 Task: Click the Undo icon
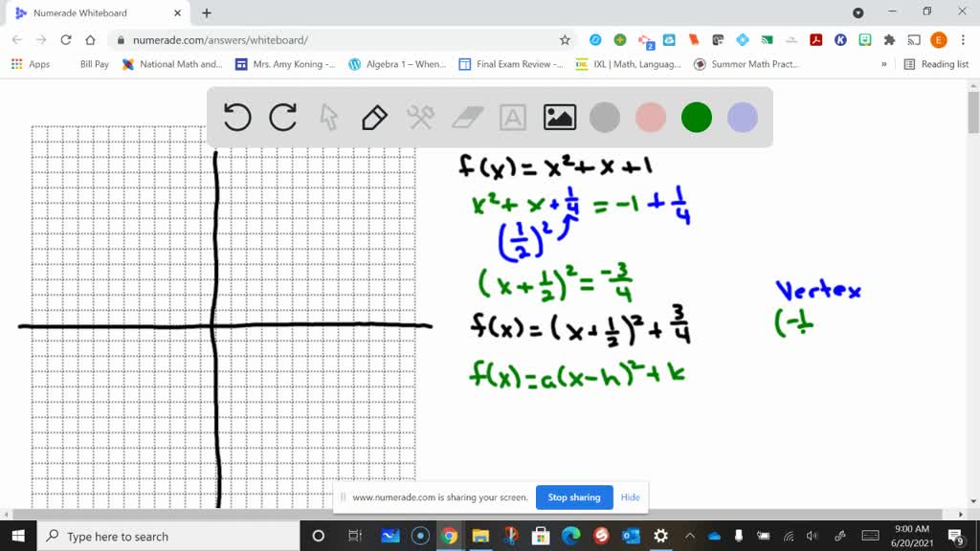pyautogui.click(x=236, y=117)
